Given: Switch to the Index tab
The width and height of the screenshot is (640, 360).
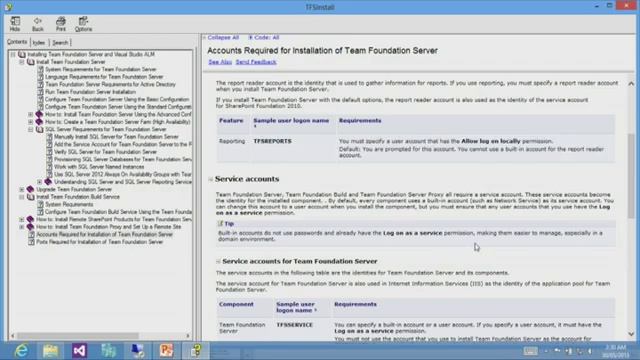Looking at the screenshot, I should click(x=39, y=42).
